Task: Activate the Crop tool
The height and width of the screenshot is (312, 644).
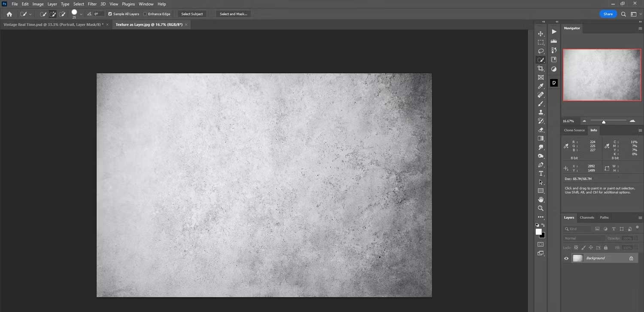Action: click(541, 68)
